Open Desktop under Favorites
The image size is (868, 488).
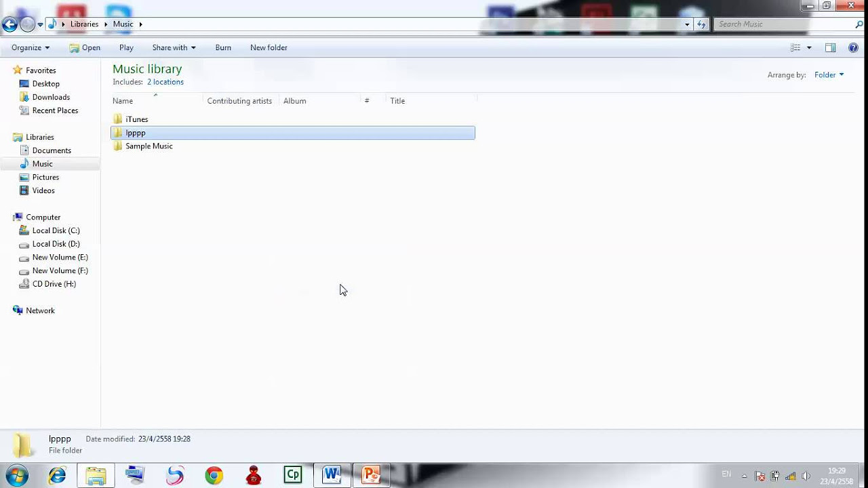click(45, 84)
